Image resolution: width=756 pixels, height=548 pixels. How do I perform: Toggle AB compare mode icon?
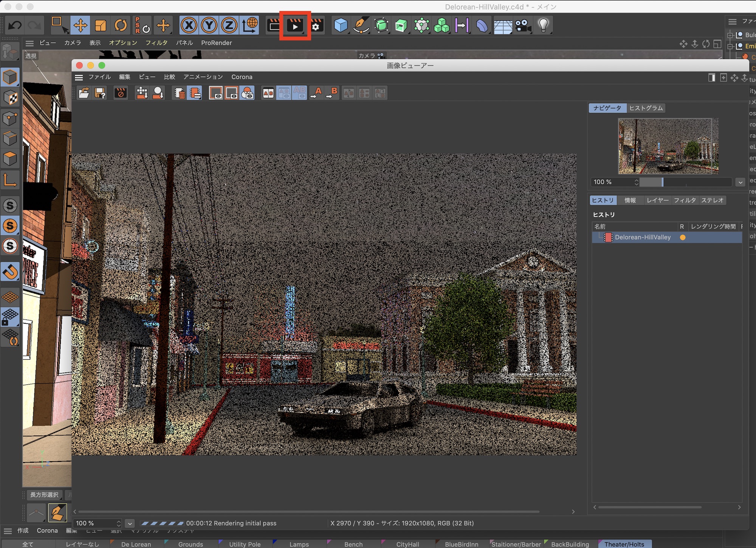point(268,93)
